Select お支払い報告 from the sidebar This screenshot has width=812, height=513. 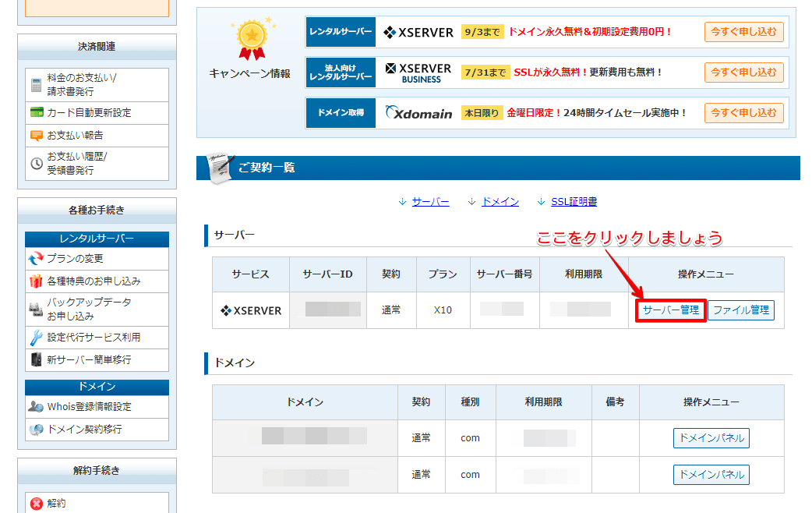97,136
